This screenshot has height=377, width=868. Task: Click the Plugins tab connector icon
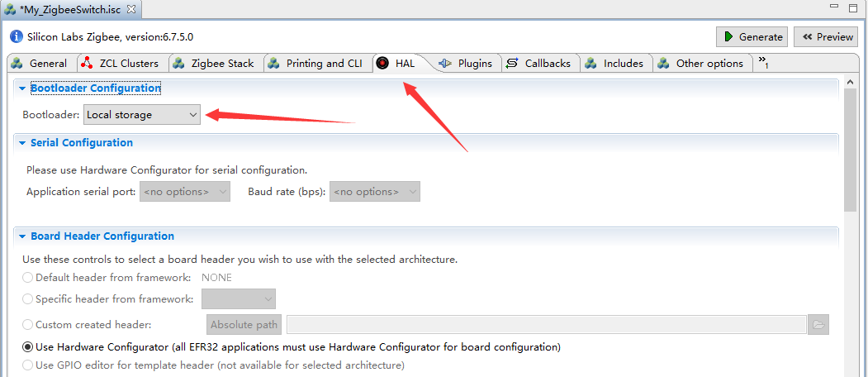(445, 63)
